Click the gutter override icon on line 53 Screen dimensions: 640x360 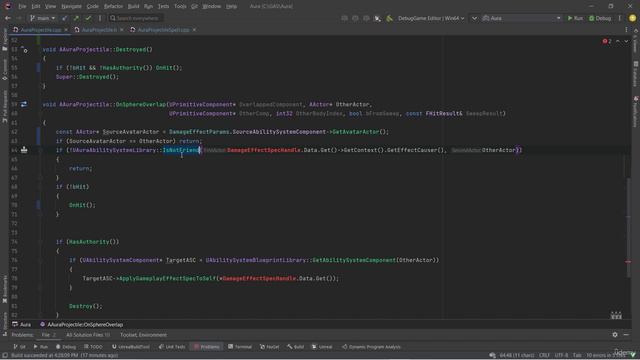pyautogui.click(x=24, y=49)
